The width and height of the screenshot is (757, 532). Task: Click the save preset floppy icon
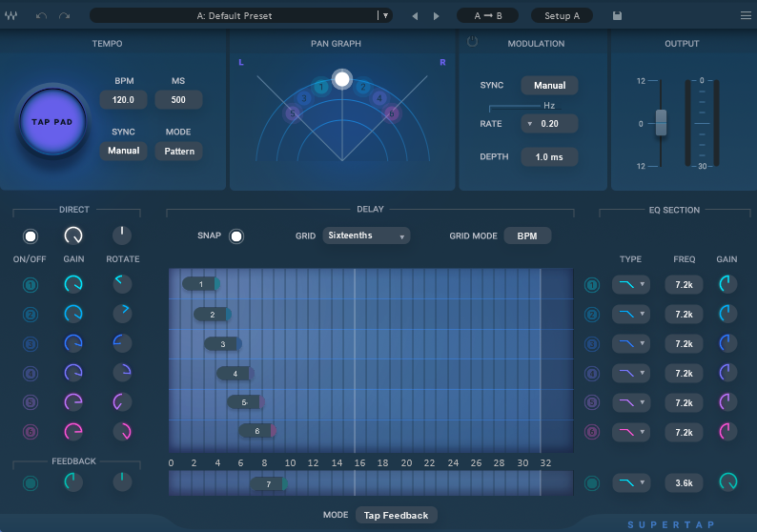618,16
